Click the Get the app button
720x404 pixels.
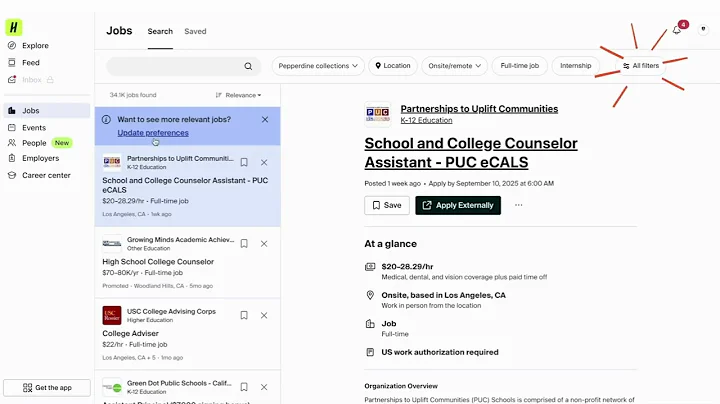[47, 387]
